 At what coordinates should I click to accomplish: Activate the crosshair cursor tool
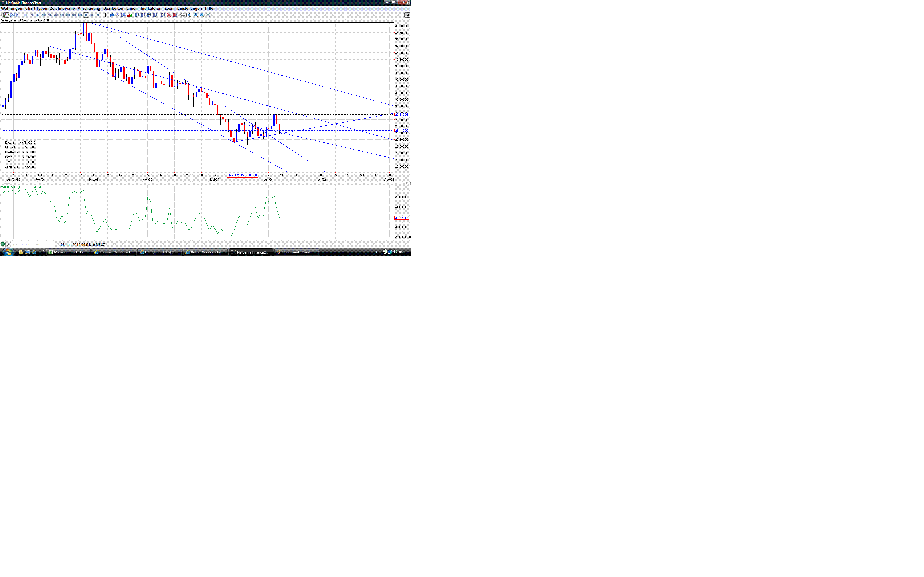click(x=106, y=15)
